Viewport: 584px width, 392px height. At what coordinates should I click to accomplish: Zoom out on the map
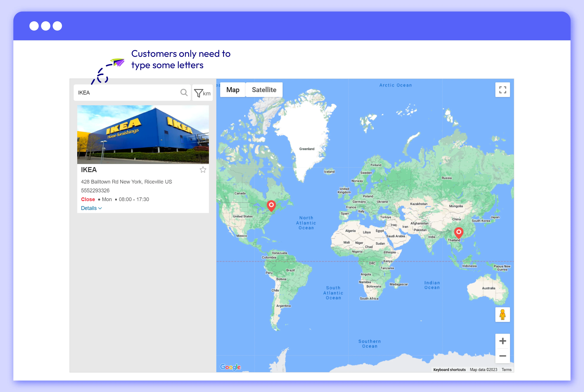pos(502,356)
